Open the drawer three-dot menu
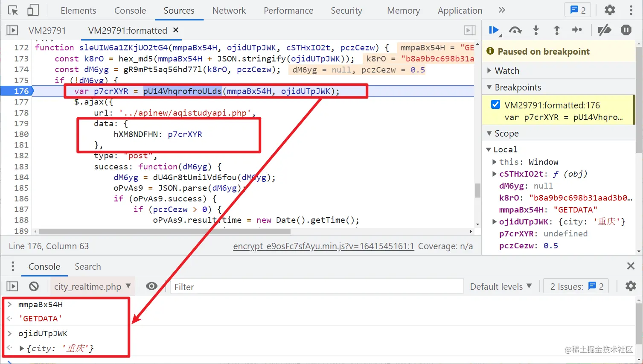 tap(13, 266)
